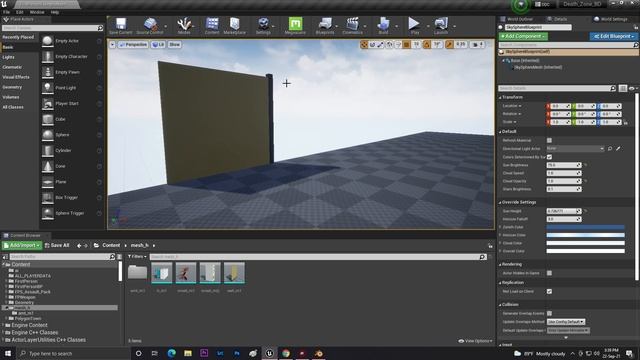This screenshot has height=360, width=640.
Task: Click the Save All button
Action: pyautogui.click(x=57, y=245)
